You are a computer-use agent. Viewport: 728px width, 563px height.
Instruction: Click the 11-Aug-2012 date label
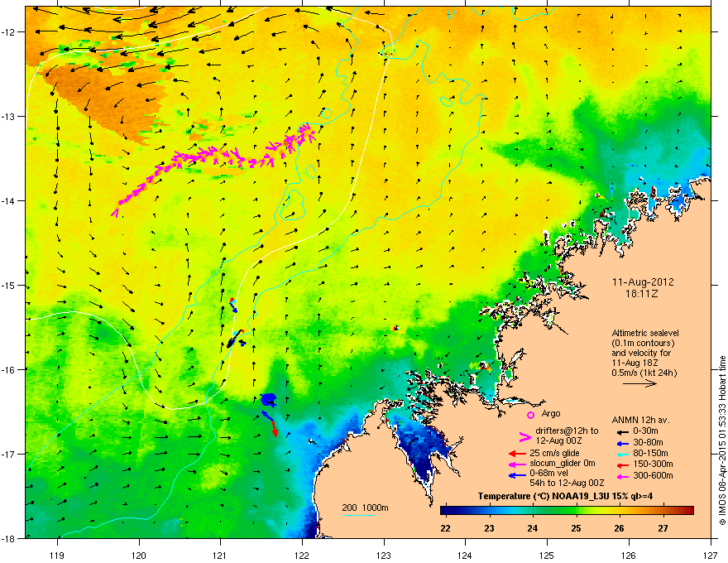click(x=643, y=282)
